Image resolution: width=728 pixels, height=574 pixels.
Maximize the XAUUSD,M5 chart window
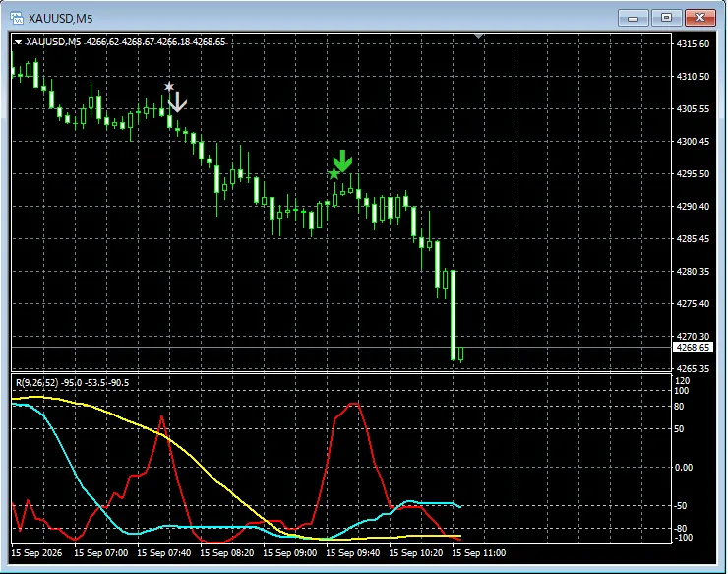pyautogui.click(x=666, y=18)
